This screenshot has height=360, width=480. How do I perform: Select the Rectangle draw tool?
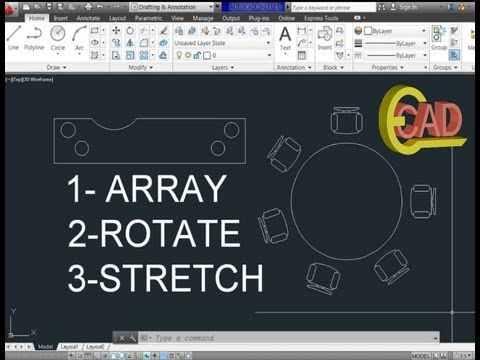pos(95,31)
